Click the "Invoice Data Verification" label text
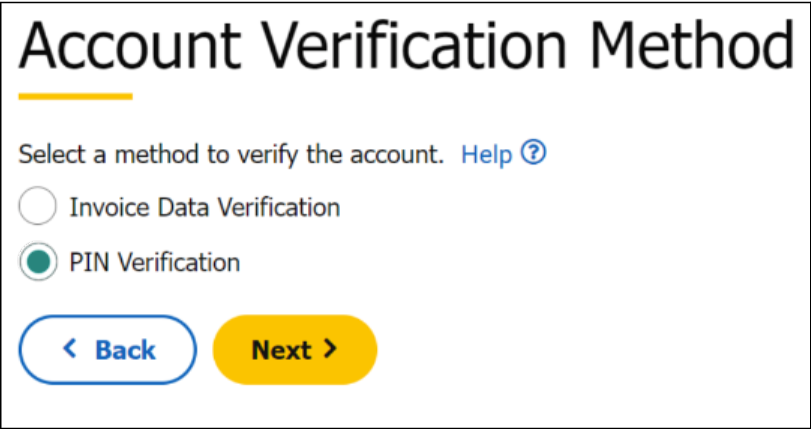This screenshot has width=811, height=429. 204,208
